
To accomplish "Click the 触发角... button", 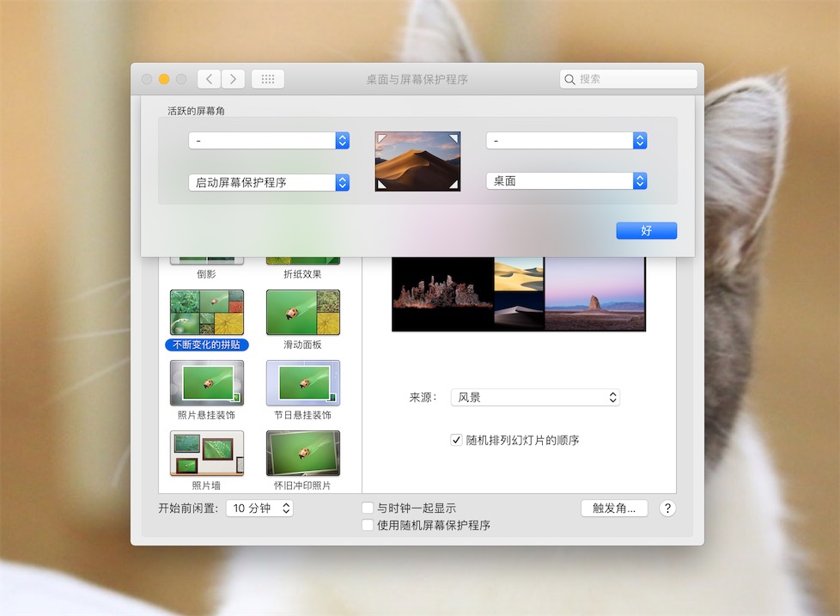I will [614, 509].
